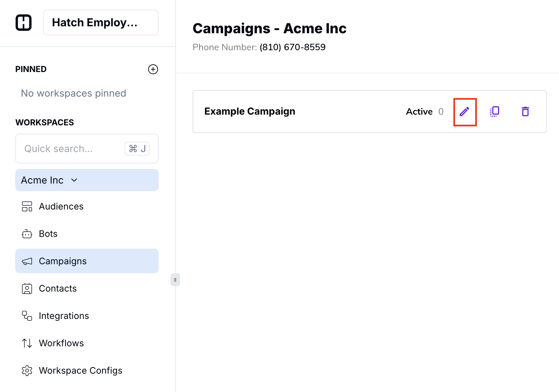The height and width of the screenshot is (392, 559).
Task: Collapse the Acme Inc workspace chevron
Action: pos(74,180)
